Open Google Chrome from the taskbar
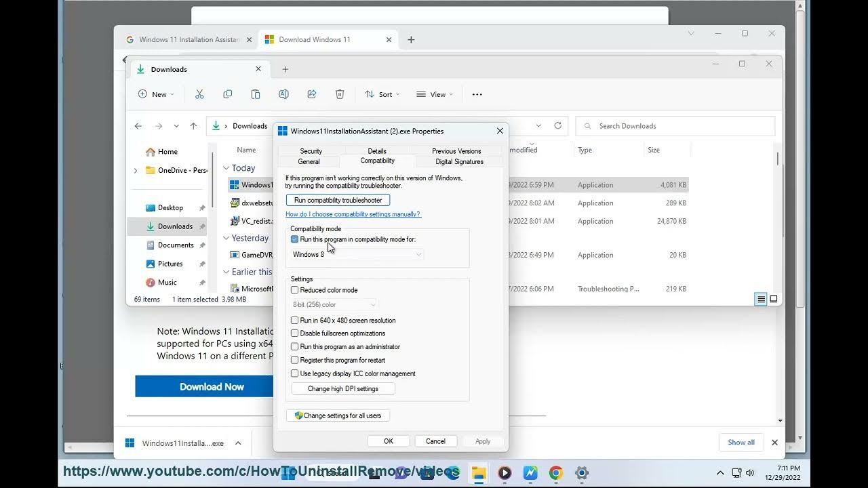This screenshot has height=488, width=868. [555, 473]
